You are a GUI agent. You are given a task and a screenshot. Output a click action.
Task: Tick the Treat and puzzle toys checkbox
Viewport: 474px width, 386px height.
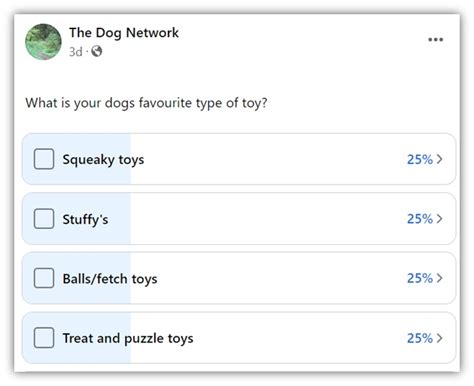44,338
